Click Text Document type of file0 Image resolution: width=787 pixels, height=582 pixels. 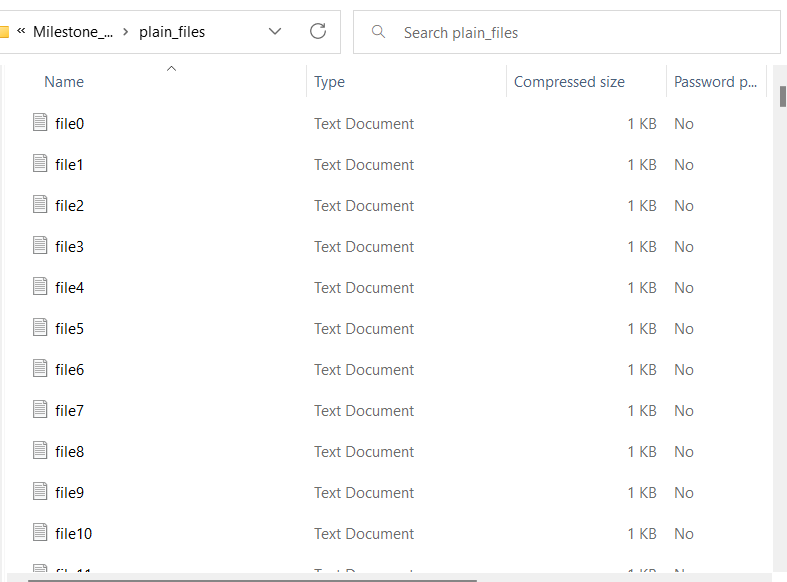click(364, 123)
